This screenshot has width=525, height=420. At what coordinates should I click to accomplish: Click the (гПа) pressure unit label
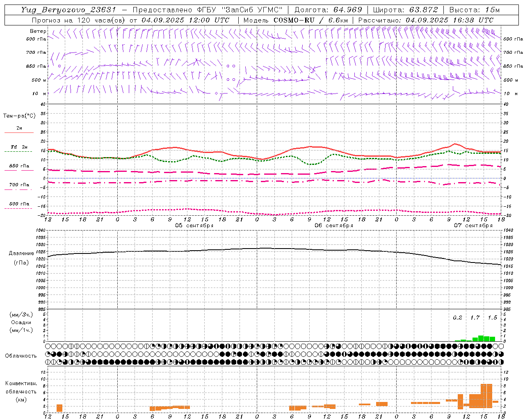pyautogui.click(x=21, y=262)
